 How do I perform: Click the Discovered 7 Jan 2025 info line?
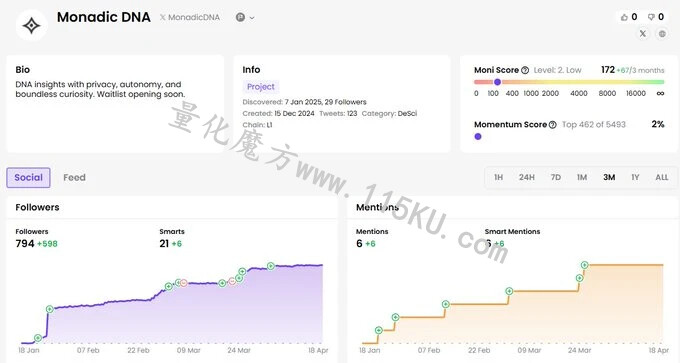click(x=304, y=102)
